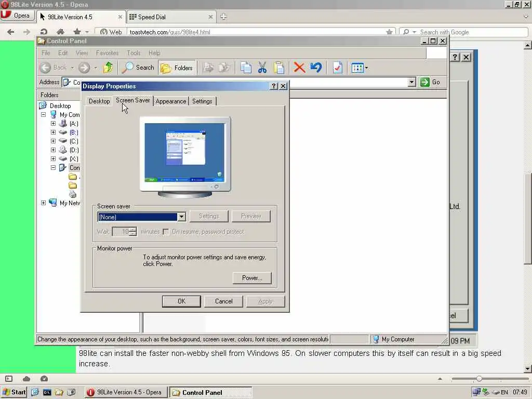
Task: Click the Cut scissors icon
Action: pyautogui.click(x=262, y=68)
